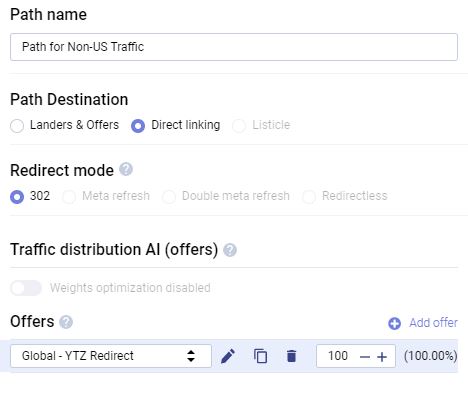Toggle the weights optimization switch
Screen dimensions: 468x395
[x=26, y=288]
